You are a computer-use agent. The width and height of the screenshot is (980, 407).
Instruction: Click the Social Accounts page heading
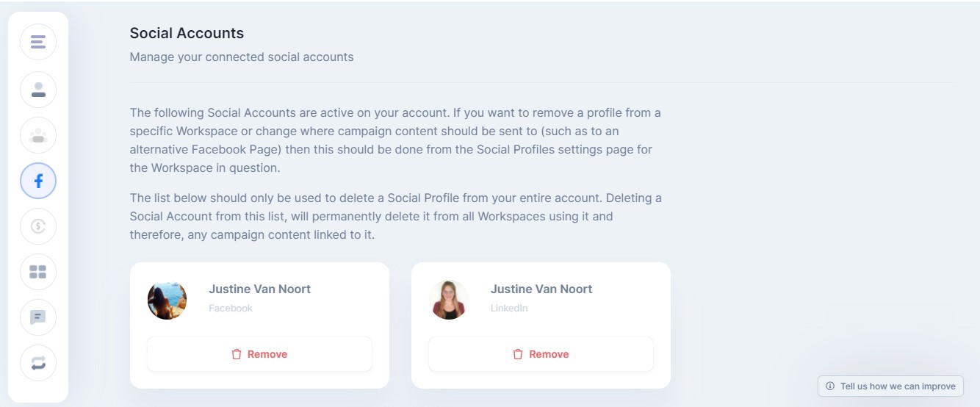[187, 33]
